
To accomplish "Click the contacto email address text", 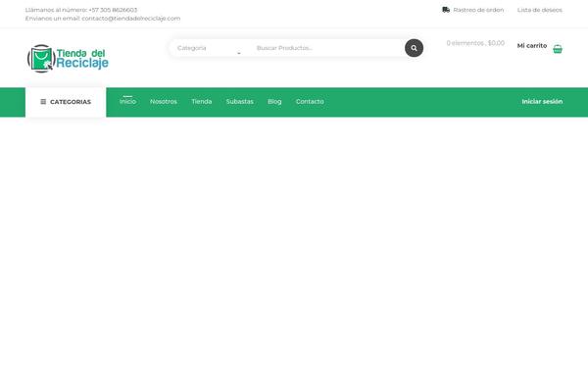I will [131, 19].
